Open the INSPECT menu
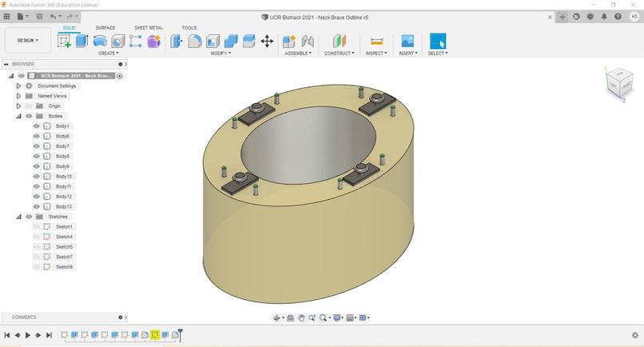 [x=376, y=54]
